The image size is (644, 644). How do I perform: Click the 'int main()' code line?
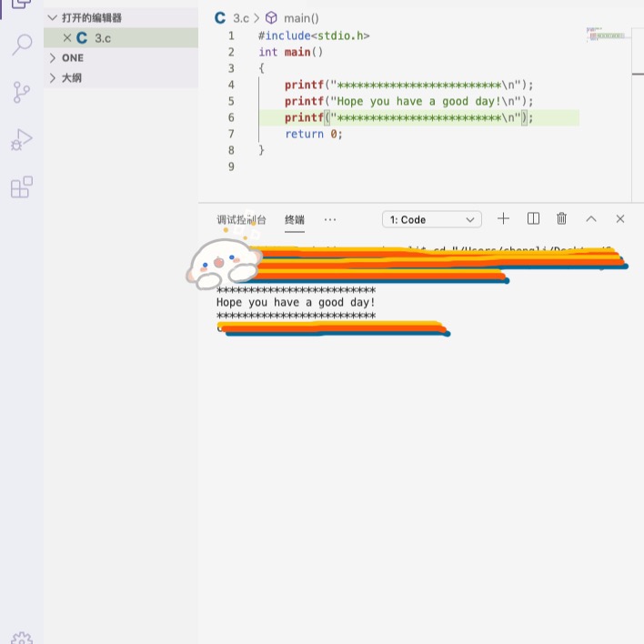point(291,52)
